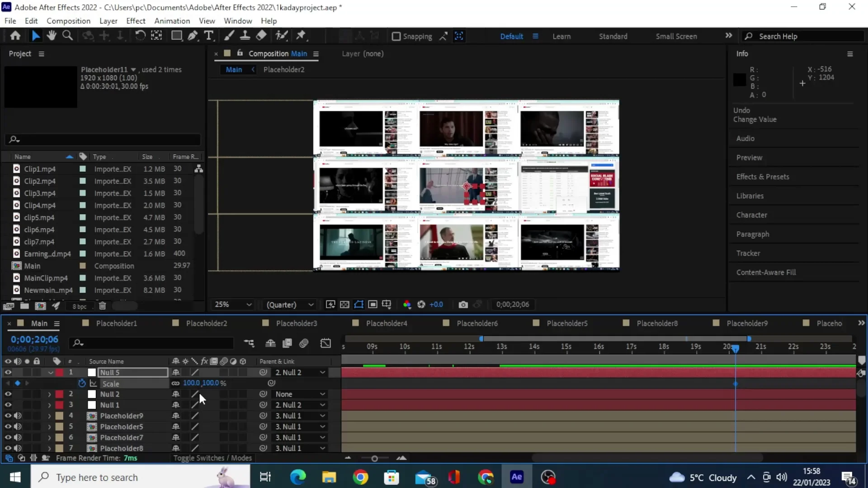Click the red label swatch for Null 5
This screenshot has height=488, width=868.
59,372
